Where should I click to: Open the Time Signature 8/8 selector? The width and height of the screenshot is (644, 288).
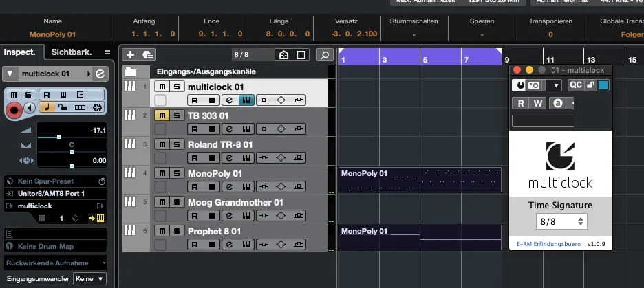click(562, 221)
